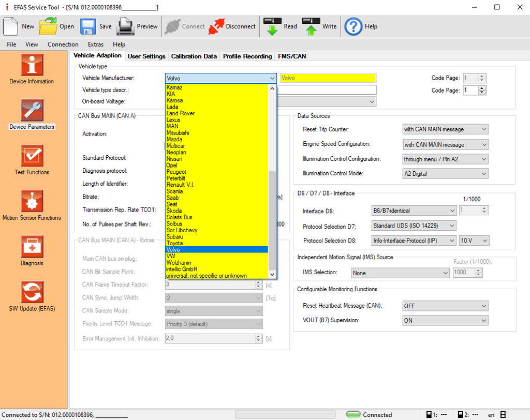Open Illumination Control Mode dropdown
This screenshot has height=420, width=530.
pyautogui.click(x=446, y=174)
